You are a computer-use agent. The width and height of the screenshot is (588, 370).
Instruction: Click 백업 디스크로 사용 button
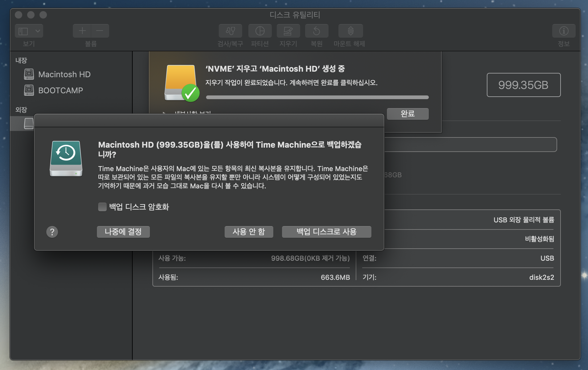coord(326,232)
